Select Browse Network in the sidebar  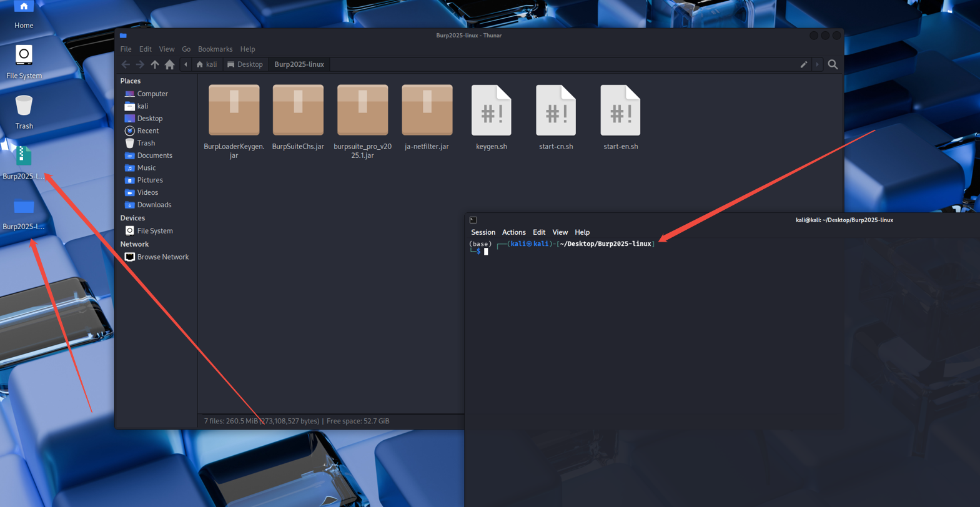(x=162, y=257)
